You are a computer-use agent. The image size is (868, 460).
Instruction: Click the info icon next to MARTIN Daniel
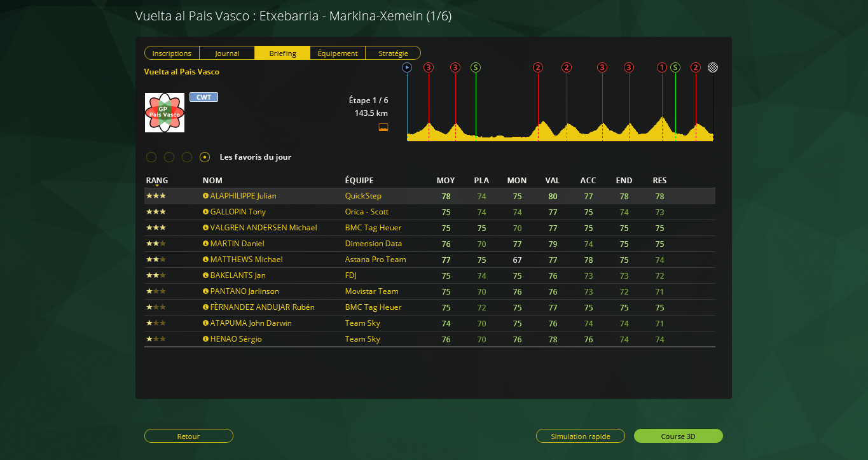(x=205, y=244)
